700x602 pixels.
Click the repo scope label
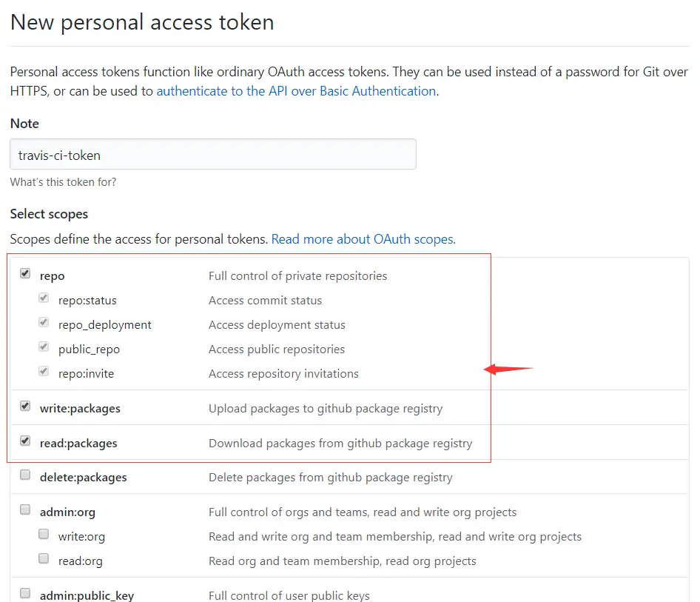point(53,275)
